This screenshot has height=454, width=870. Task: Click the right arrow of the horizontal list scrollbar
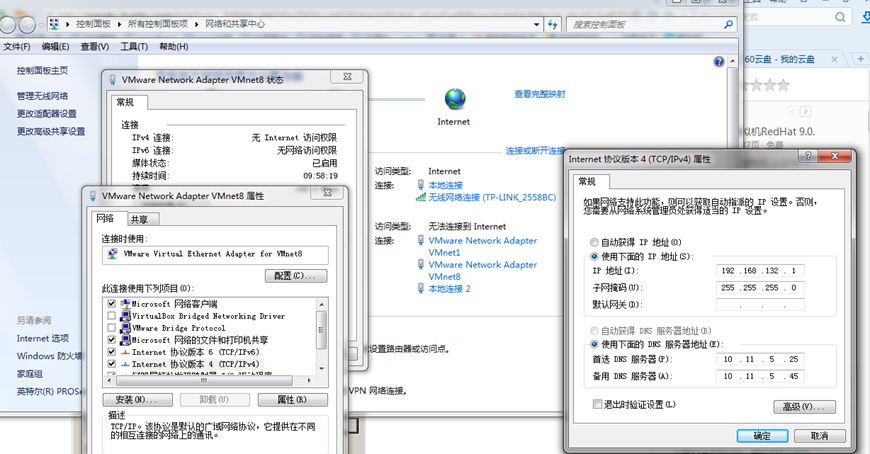pyautogui.click(x=309, y=381)
